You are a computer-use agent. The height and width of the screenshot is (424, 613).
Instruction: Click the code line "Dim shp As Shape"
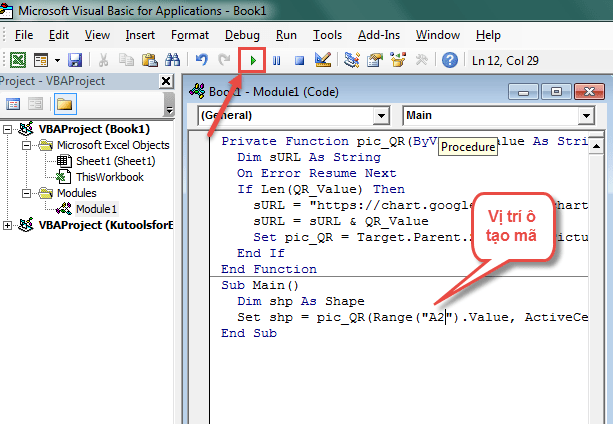point(301,301)
